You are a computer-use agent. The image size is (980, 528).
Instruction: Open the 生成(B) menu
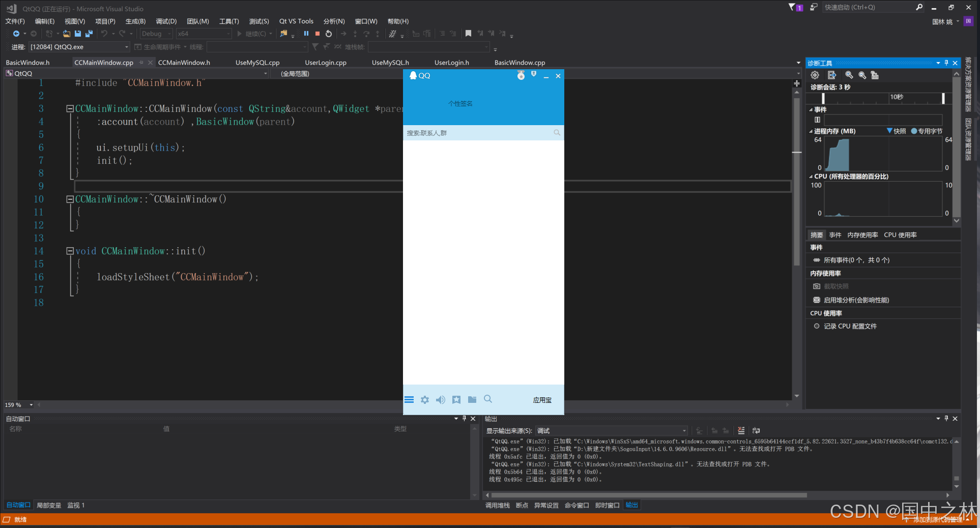pyautogui.click(x=135, y=21)
